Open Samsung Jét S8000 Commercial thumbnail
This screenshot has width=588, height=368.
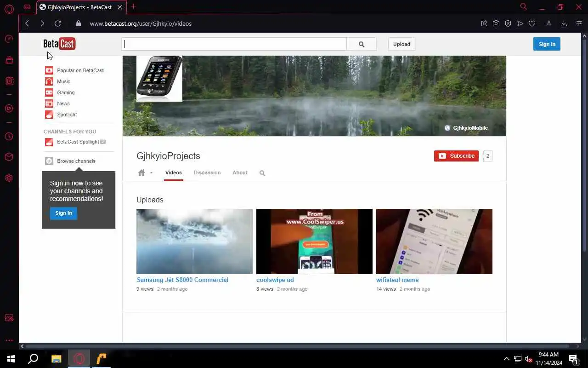tap(194, 241)
